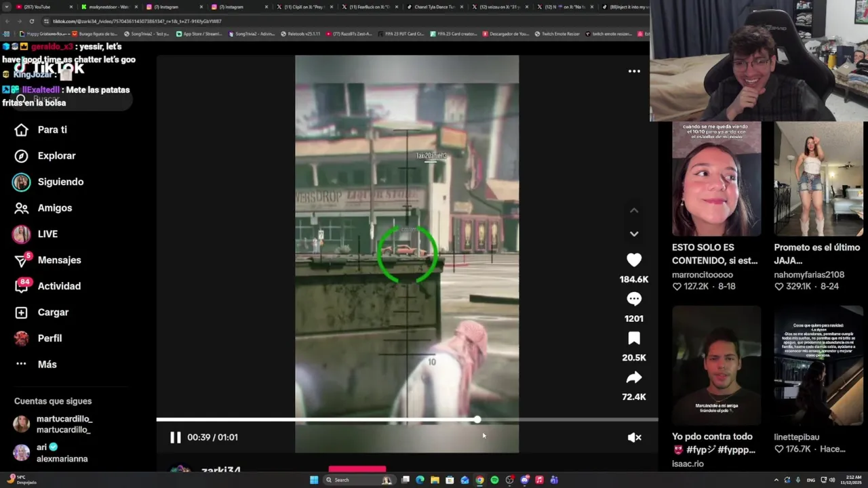The height and width of the screenshot is (488, 868).
Task: Go to previous video with up chevron
Action: pyautogui.click(x=634, y=211)
